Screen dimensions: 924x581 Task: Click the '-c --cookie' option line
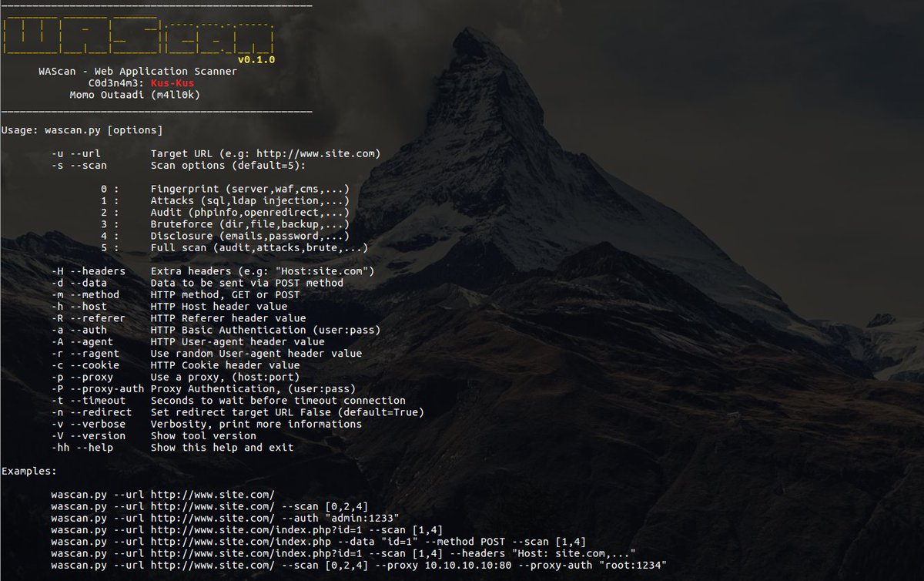(176, 365)
